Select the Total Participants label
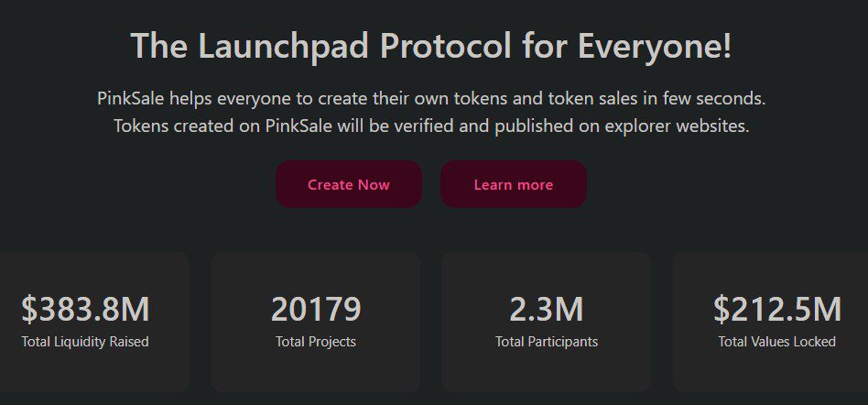Screen dimensions: 868x405 tap(547, 342)
